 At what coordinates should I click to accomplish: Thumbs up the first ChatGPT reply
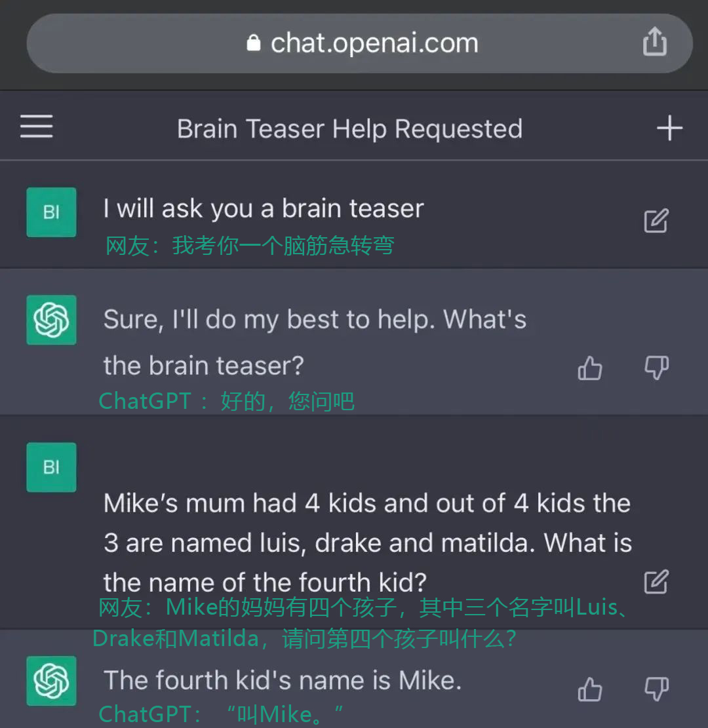[x=589, y=368]
